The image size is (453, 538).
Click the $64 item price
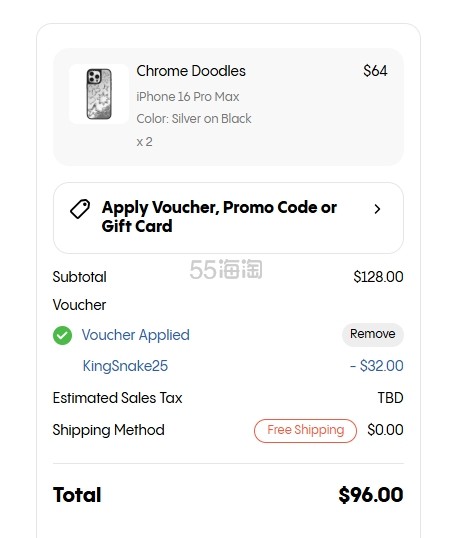pos(375,71)
